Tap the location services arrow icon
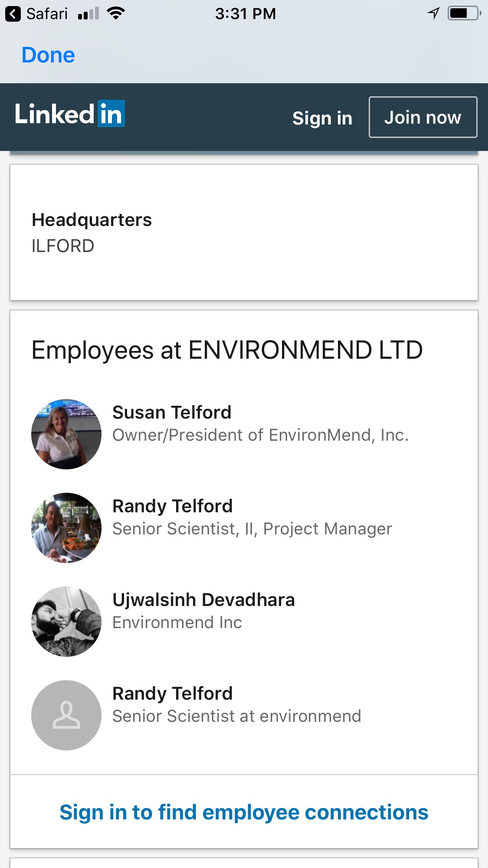Image resolution: width=488 pixels, height=868 pixels. [433, 13]
